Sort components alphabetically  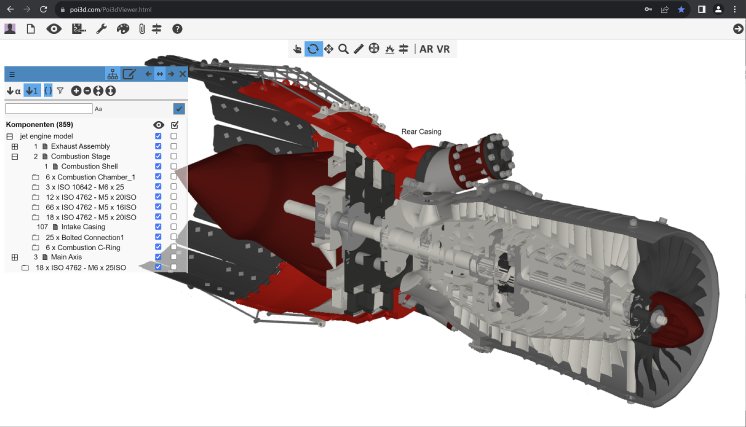click(13, 91)
